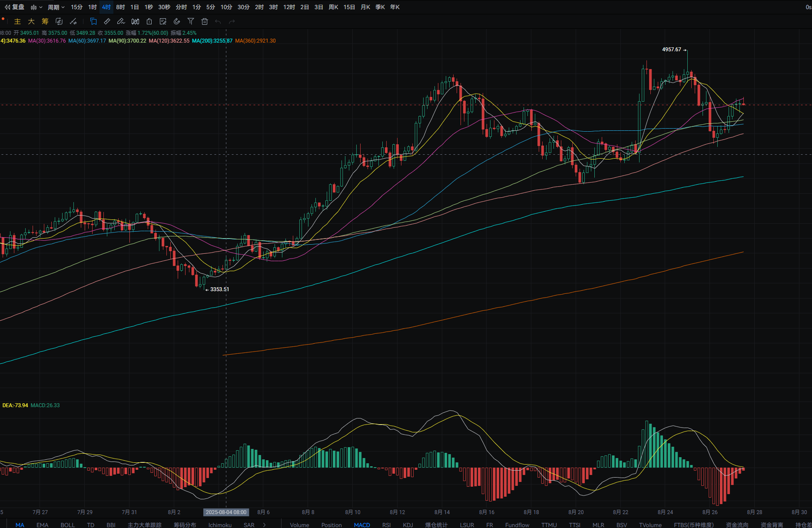812x528 pixels.
Task: Open the RSI sub-indicator
Action: [x=386, y=525]
